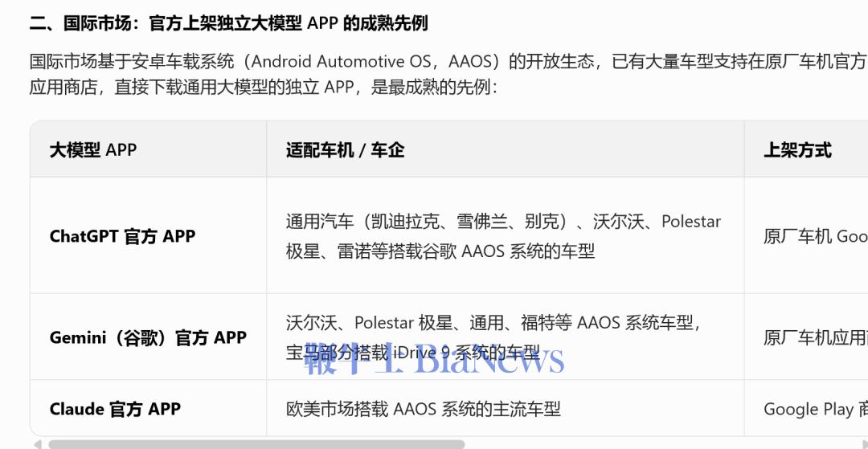Viewport: 868px width, 449px height.
Task: Click the 鞭牛士 BiaNews watermark
Action: click(x=434, y=360)
